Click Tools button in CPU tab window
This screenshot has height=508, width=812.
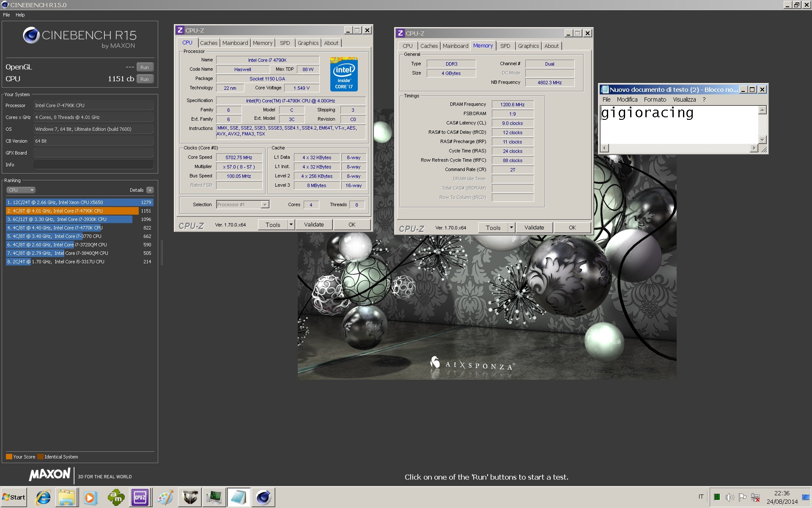click(x=273, y=225)
